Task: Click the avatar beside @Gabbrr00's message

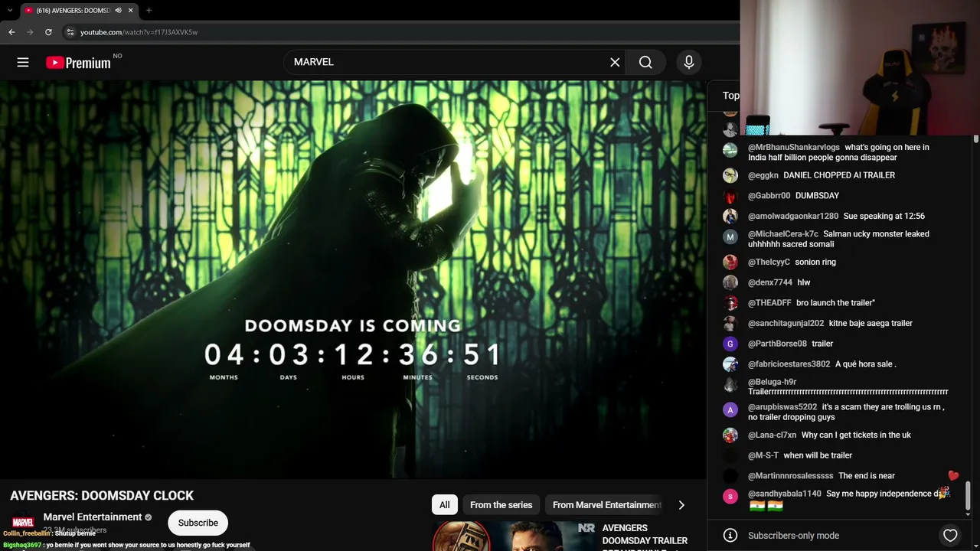Action: pyautogui.click(x=730, y=196)
